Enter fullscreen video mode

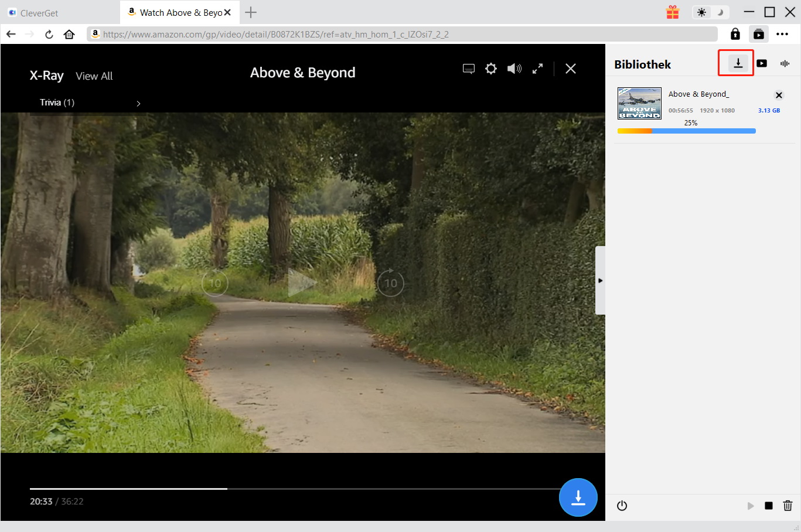tap(537, 69)
